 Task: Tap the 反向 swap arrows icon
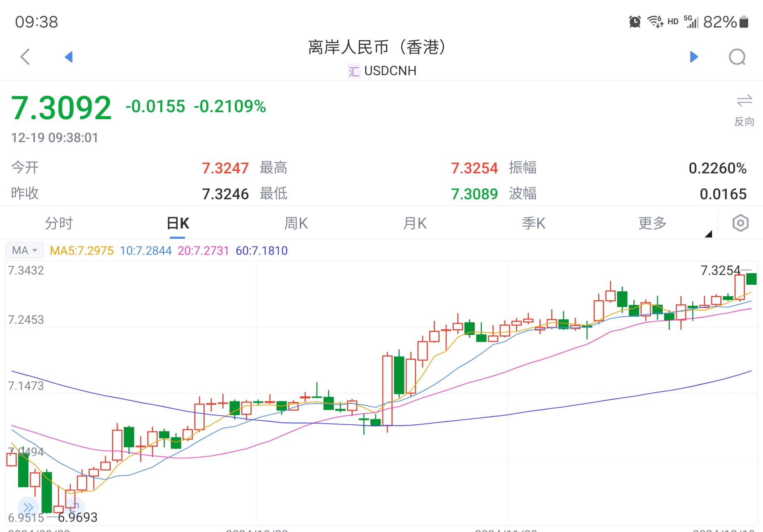744,101
